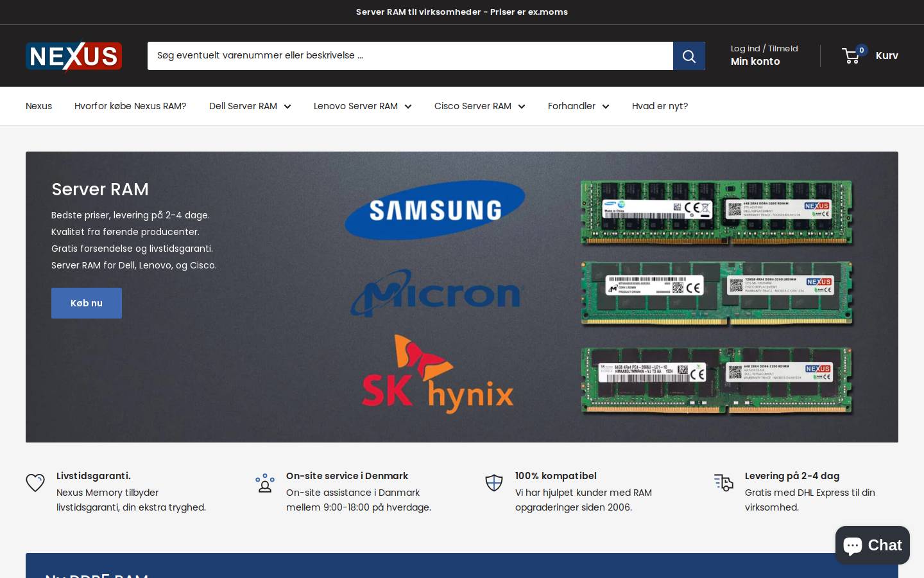Click the search magnifier button

(689, 56)
